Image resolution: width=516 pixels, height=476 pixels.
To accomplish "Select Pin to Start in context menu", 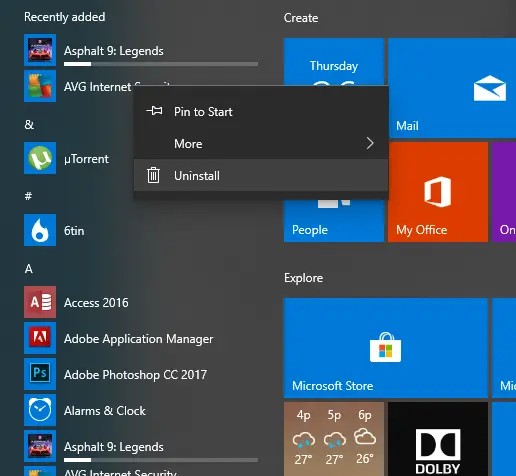I will coord(261,111).
